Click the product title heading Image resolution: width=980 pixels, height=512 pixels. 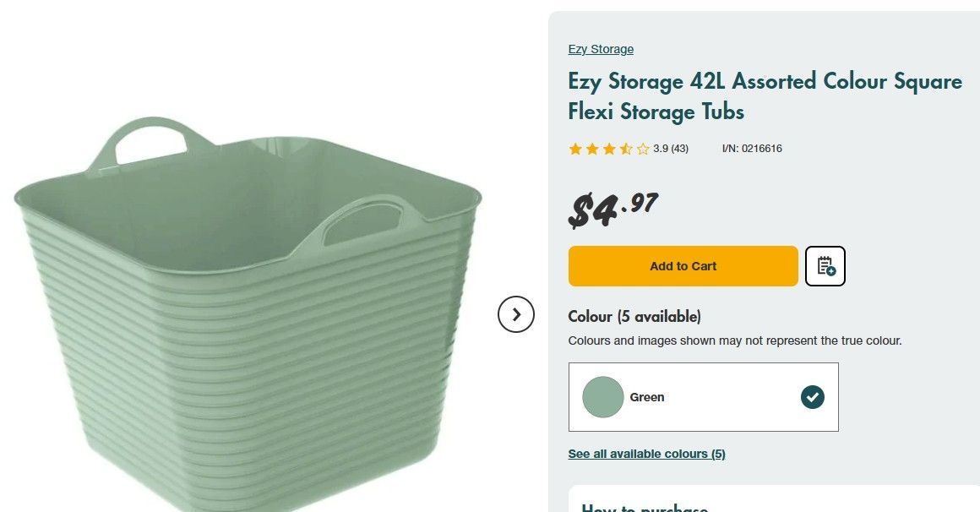(765, 96)
